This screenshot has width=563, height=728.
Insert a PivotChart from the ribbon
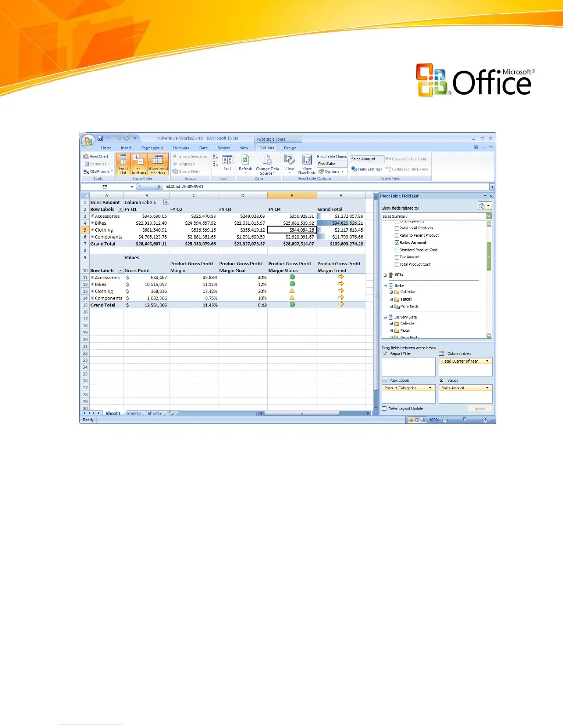[96, 156]
